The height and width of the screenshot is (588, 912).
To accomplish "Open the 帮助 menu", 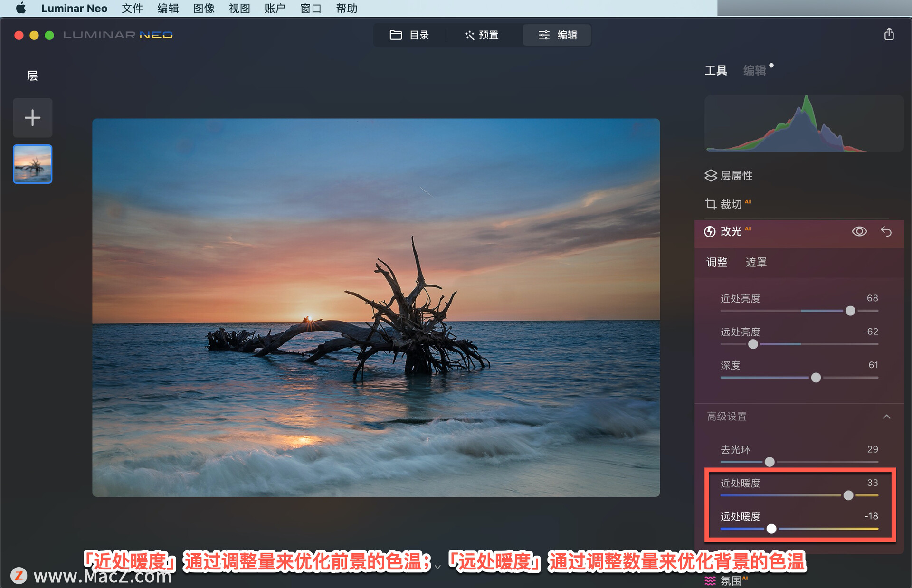I will [346, 8].
